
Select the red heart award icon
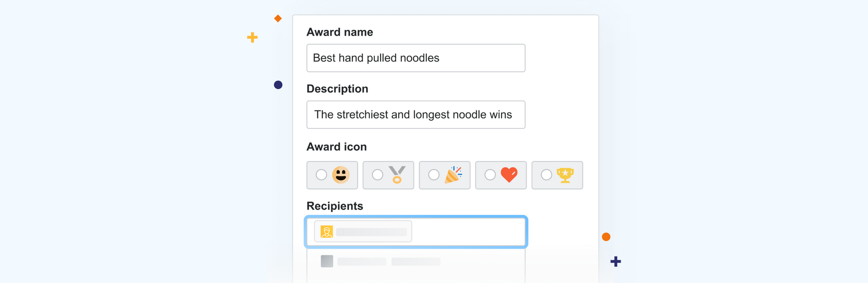tap(509, 175)
